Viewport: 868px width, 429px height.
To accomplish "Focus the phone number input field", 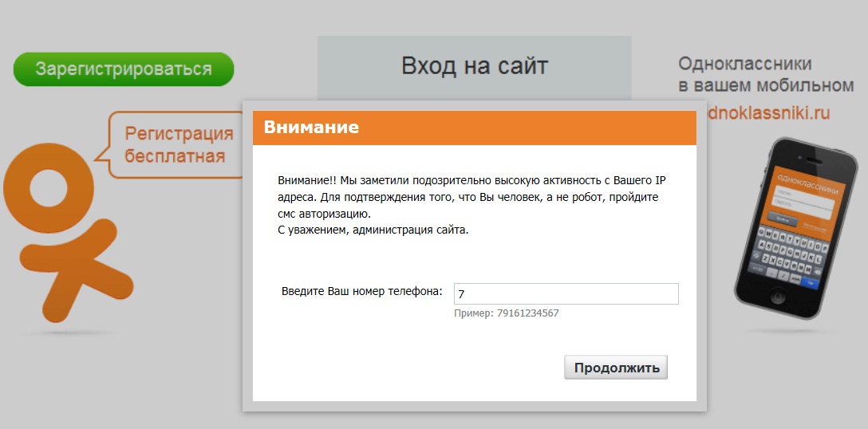I will (x=566, y=294).
